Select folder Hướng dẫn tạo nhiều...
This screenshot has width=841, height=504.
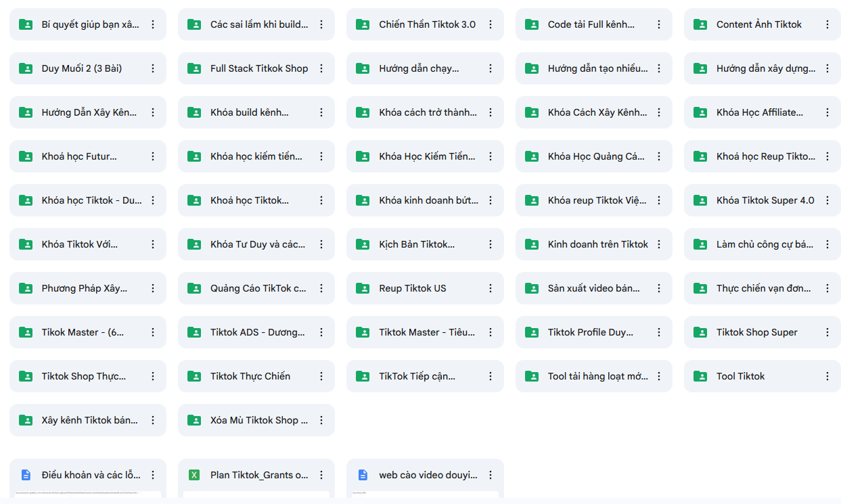tap(594, 68)
